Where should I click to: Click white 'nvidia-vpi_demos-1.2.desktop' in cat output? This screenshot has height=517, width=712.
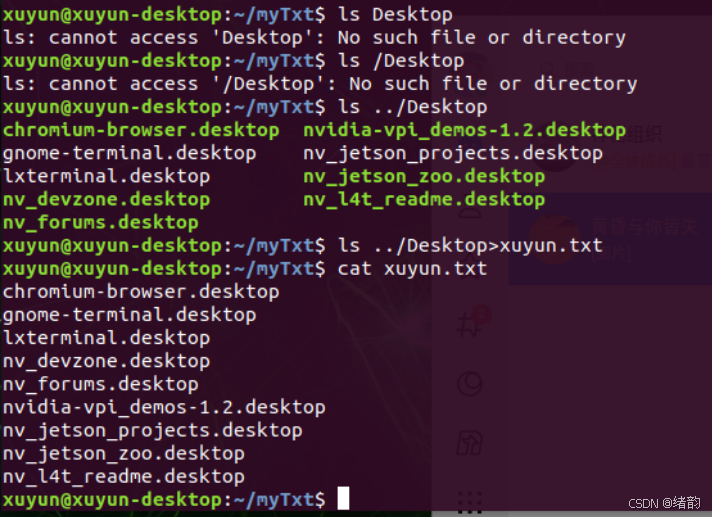164,408
